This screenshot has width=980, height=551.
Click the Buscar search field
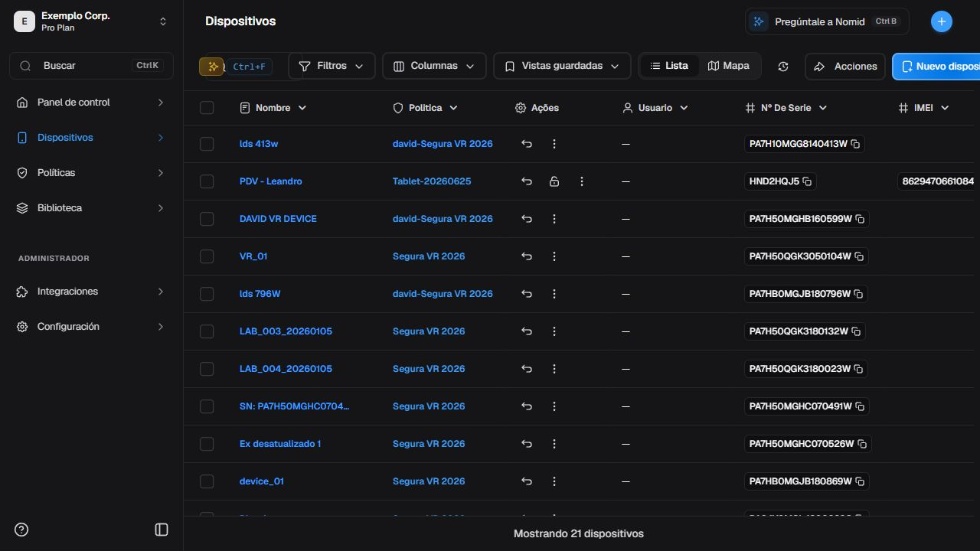(91, 66)
